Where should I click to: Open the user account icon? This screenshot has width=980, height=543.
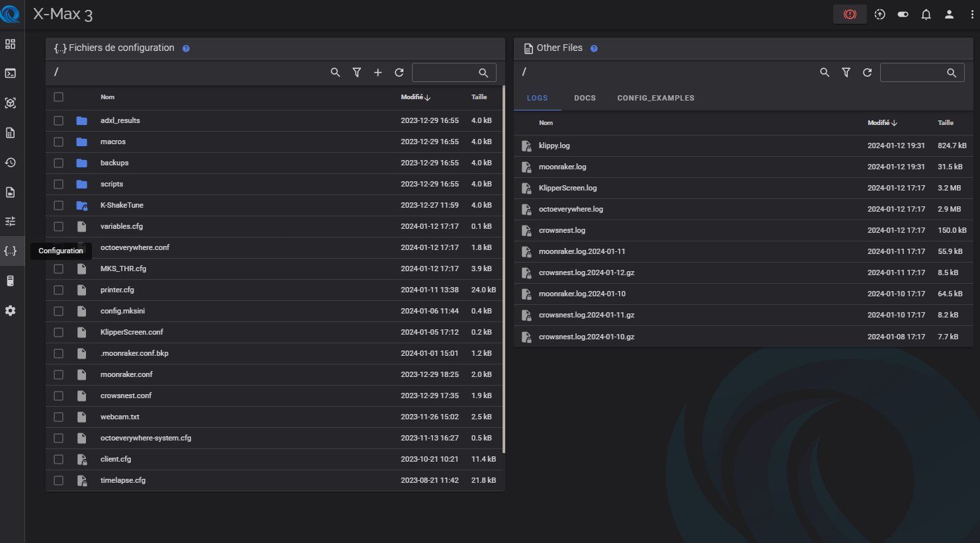[949, 14]
